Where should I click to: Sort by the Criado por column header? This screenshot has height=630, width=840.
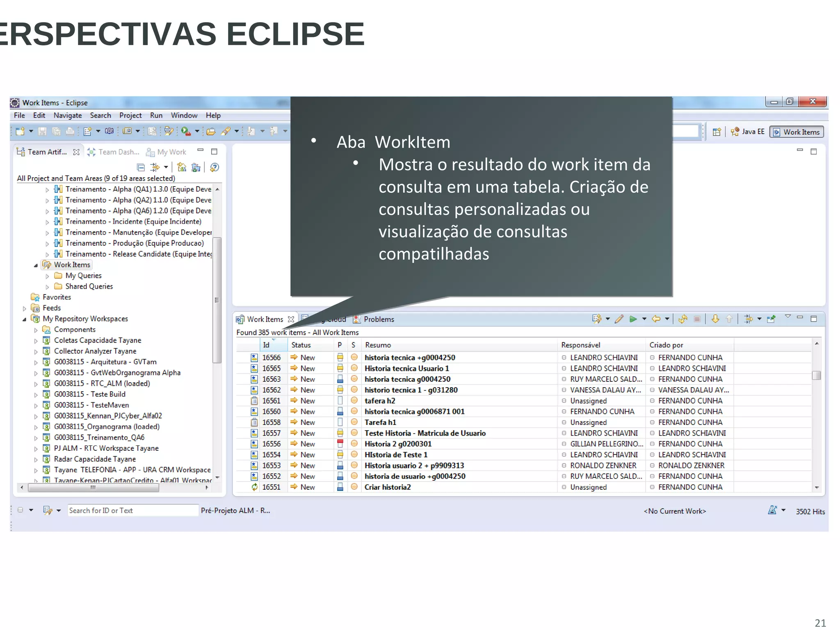click(689, 345)
